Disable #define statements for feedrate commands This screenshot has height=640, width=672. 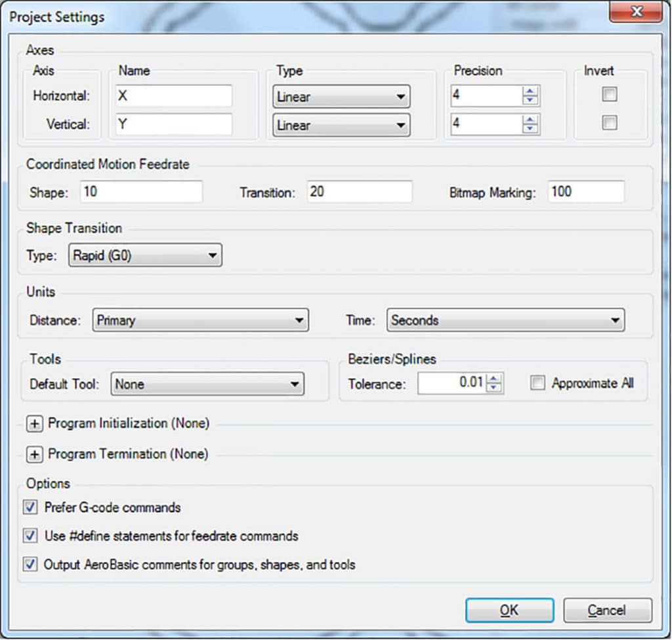30,536
